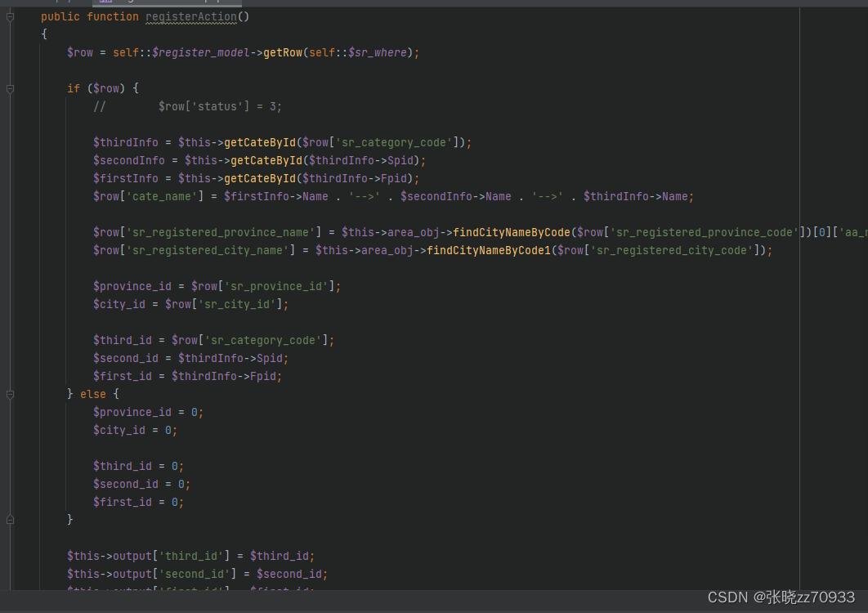The width and height of the screenshot is (868, 613).
Task: Click the $second_id = 0 statement
Action: [x=141, y=484]
